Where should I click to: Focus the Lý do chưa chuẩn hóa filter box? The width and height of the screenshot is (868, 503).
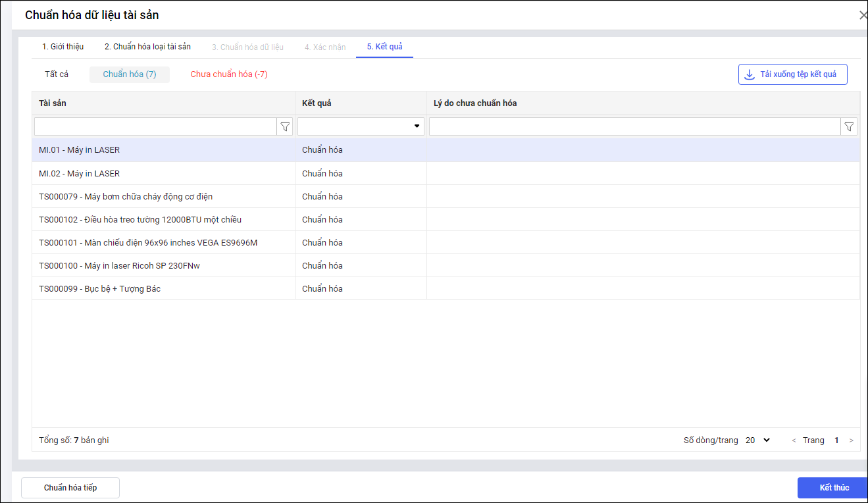(x=634, y=126)
